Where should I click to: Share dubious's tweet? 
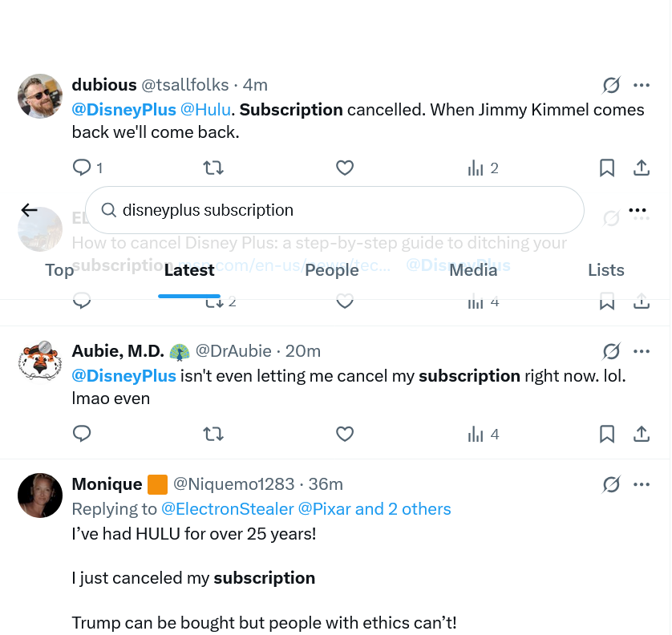(642, 168)
